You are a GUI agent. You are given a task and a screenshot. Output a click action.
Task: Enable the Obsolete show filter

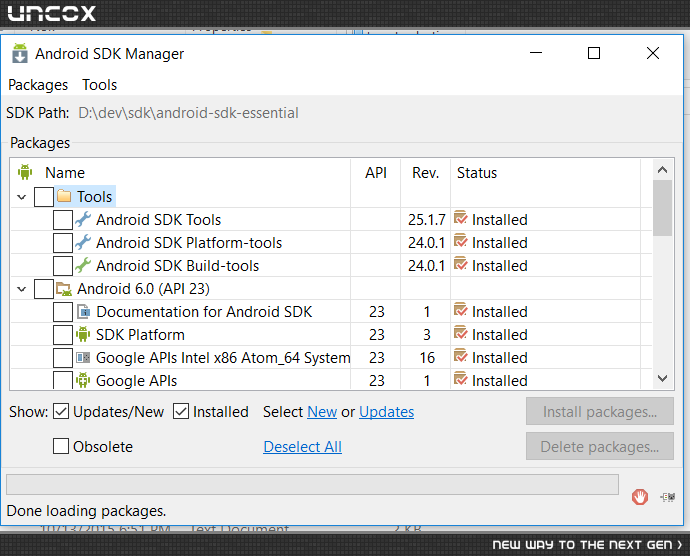[61, 446]
